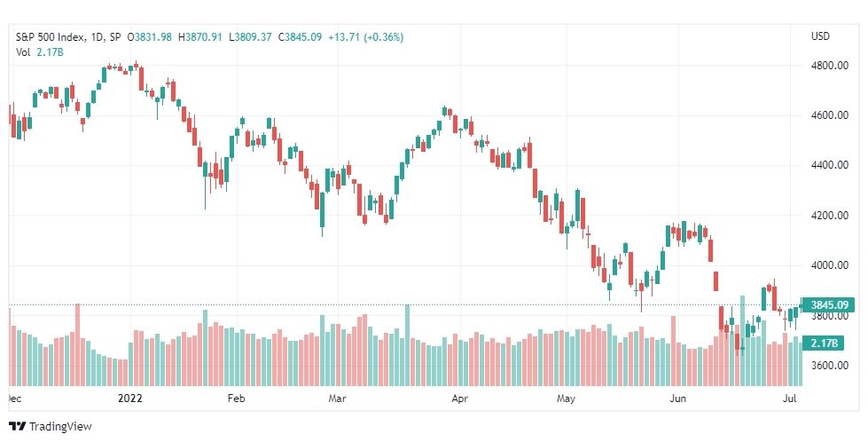868x442 pixels.
Task: Click the TradingView logo icon
Action: point(17,427)
